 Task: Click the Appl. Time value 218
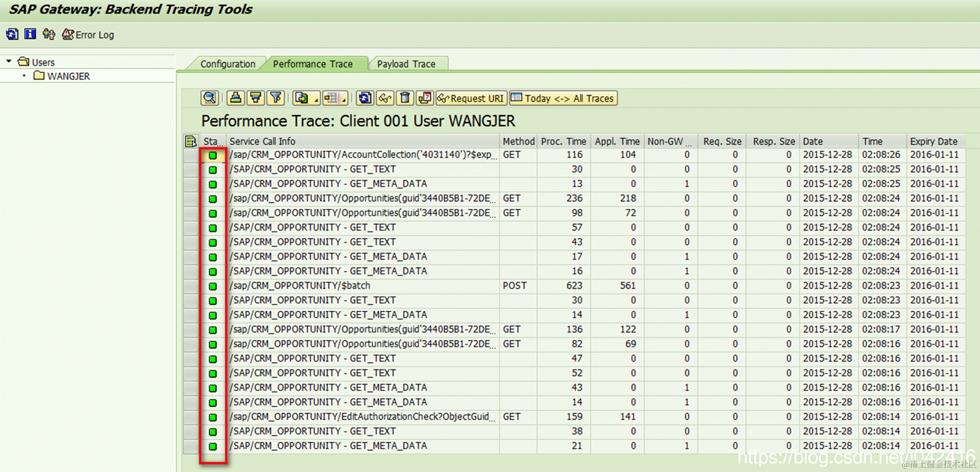pos(628,199)
